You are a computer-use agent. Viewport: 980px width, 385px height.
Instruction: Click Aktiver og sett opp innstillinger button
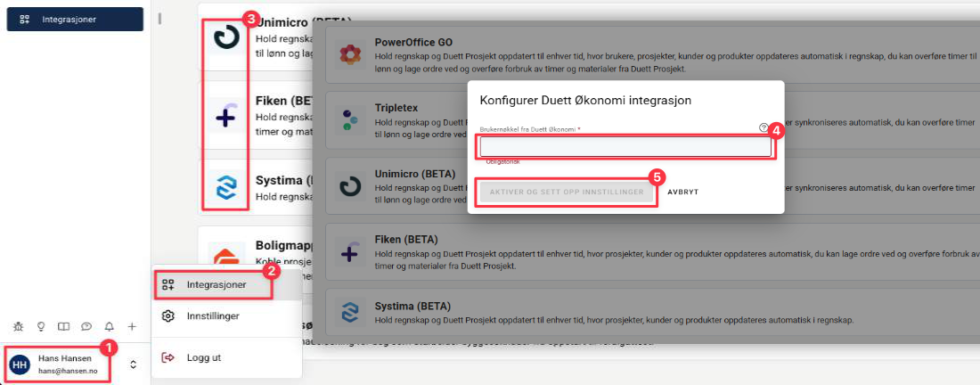567,192
